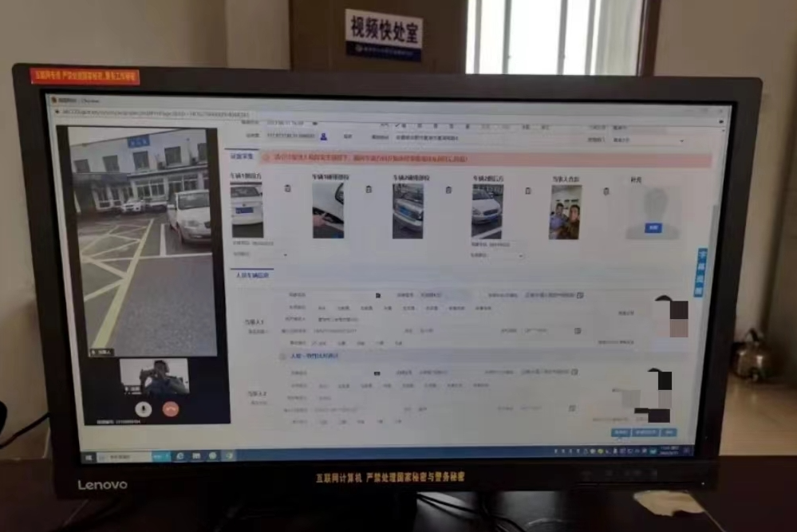
Task: Open calendar icon in party 2's first row
Action: pos(574,372)
